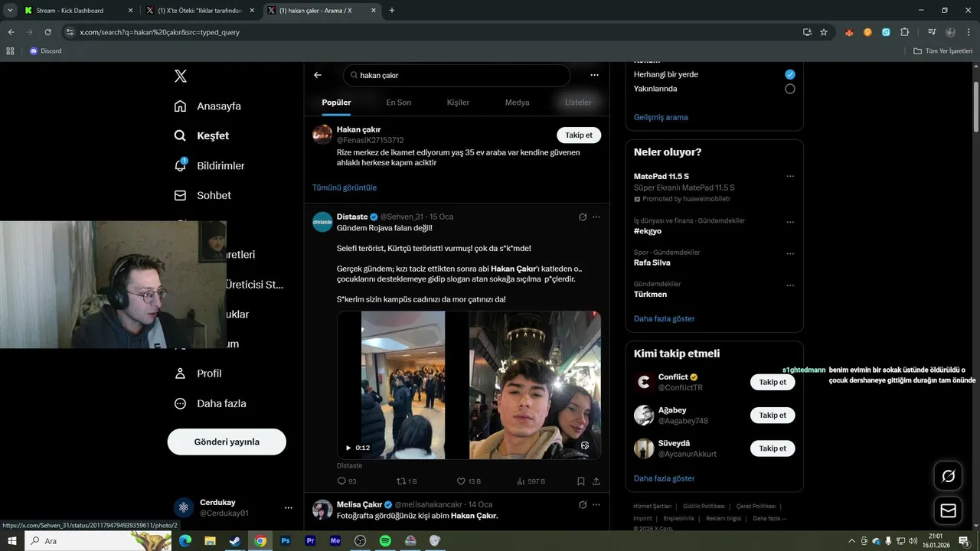Open Anasayfa home page
Viewport: 980px width, 551px height.
(x=207, y=106)
